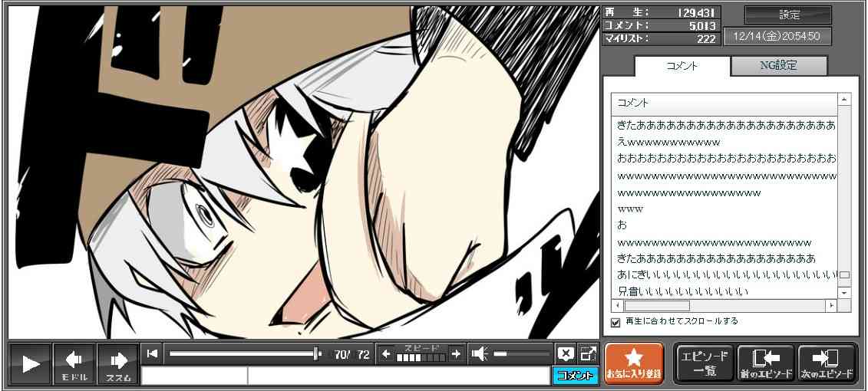Increase playback speed with right arrow
Screen dimensions: 868x391
(x=456, y=353)
